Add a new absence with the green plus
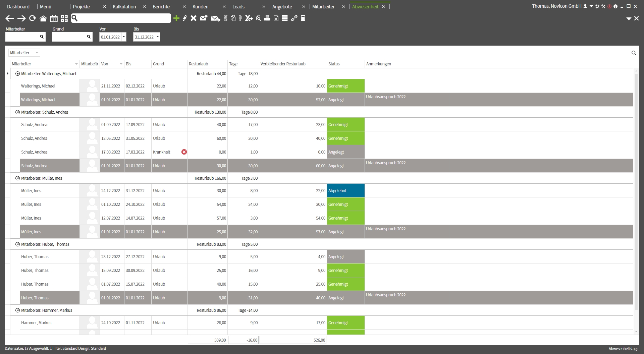 coord(176,18)
